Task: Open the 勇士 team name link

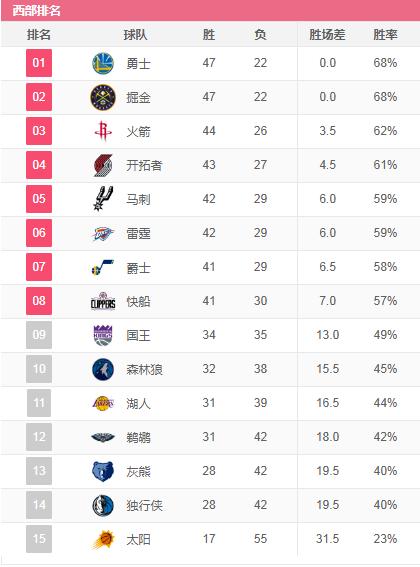Action: pyautogui.click(x=138, y=64)
